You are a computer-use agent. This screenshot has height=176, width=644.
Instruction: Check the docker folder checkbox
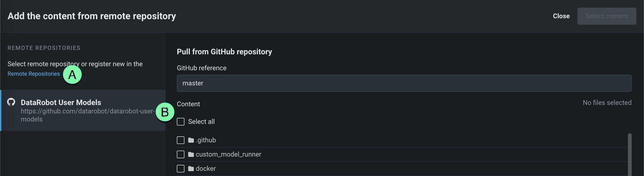coord(180,169)
